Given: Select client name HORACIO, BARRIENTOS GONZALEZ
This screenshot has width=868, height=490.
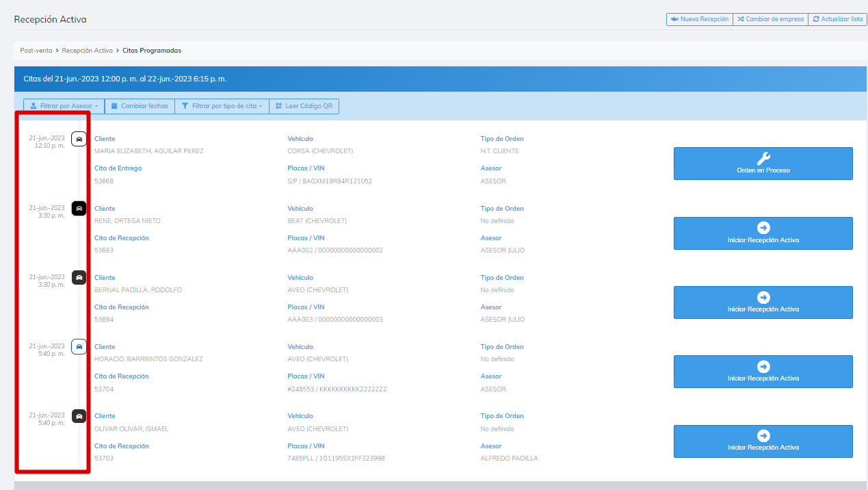Looking at the screenshot, I should (148, 359).
